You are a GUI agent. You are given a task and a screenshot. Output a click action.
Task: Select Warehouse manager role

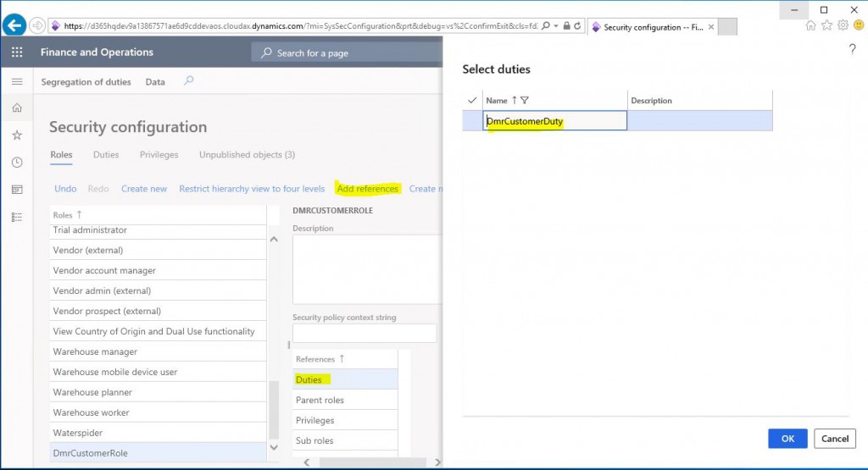[158, 351]
